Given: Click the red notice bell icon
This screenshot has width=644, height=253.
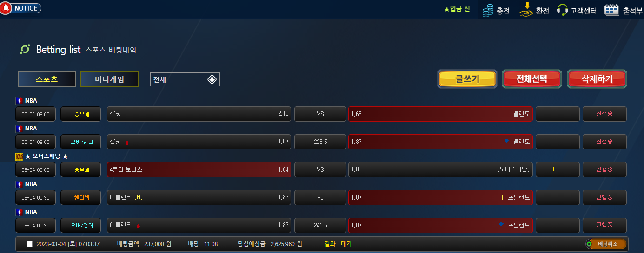Looking at the screenshot, I should (6, 8).
